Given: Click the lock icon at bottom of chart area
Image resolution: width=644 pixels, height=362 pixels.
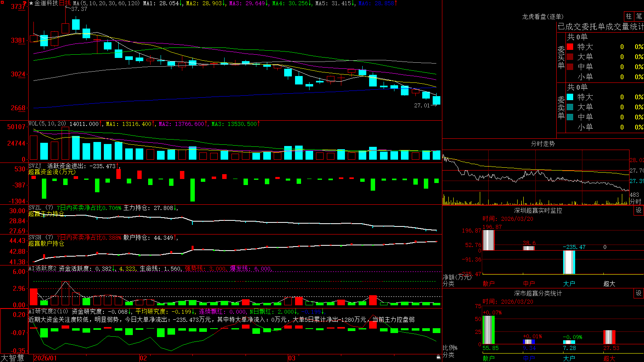Looking at the screenshot, I should pos(438,357).
